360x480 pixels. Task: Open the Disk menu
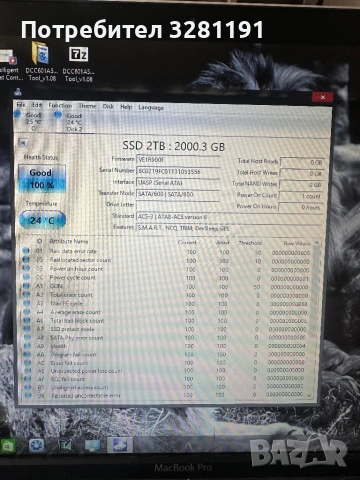tap(108, 106)
